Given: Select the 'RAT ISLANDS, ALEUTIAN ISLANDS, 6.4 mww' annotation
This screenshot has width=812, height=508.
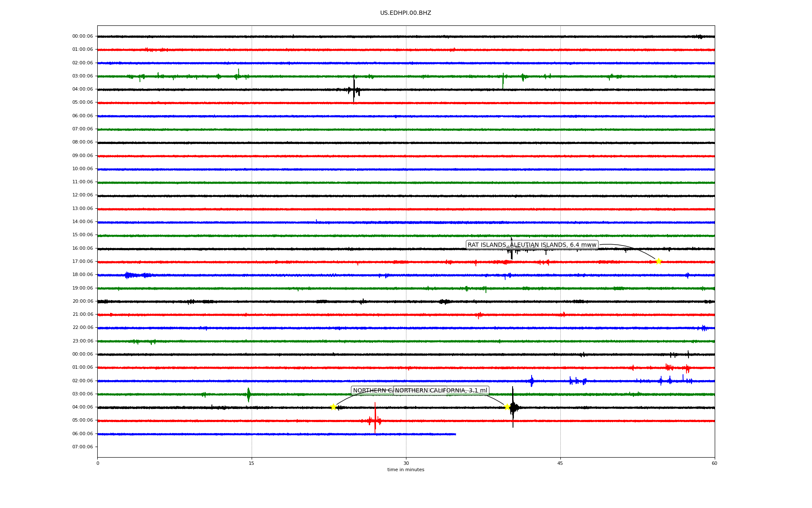Looking at the screenshot, I should (532, 245).
